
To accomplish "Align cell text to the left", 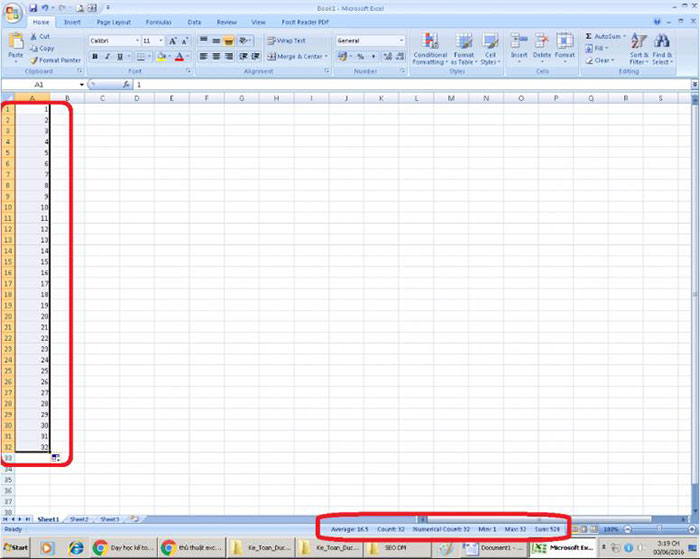I will click(204, 56).
